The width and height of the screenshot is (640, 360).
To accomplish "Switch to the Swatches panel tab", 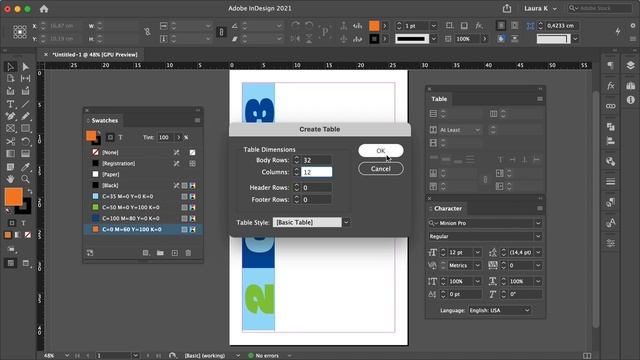I will (x=105, y=120).
